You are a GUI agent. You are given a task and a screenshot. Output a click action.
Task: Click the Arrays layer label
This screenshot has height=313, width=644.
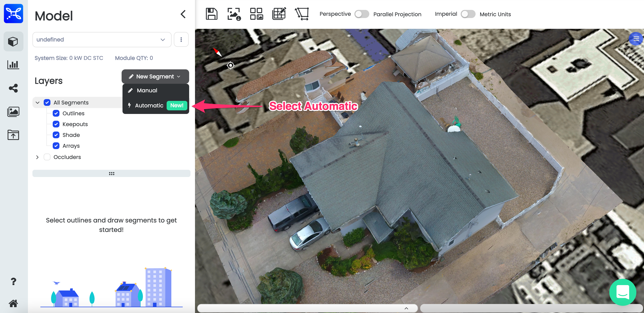click(x=71, y=146)
